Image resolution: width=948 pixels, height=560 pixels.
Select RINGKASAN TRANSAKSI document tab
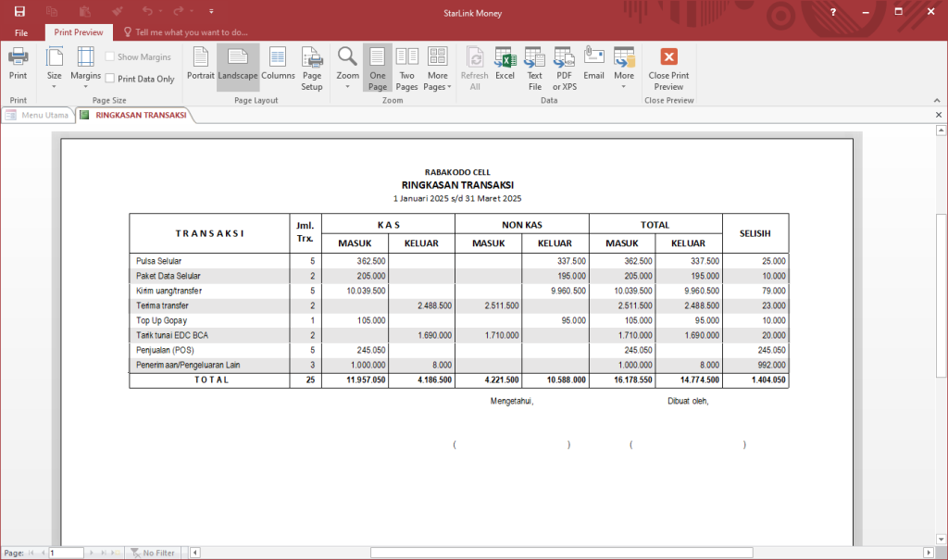(134, 115)
